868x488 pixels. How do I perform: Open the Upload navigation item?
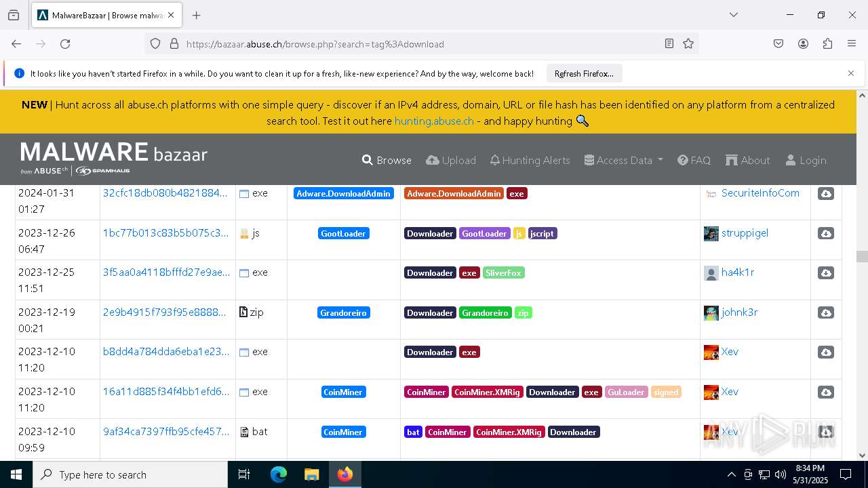tap(451, 161)
